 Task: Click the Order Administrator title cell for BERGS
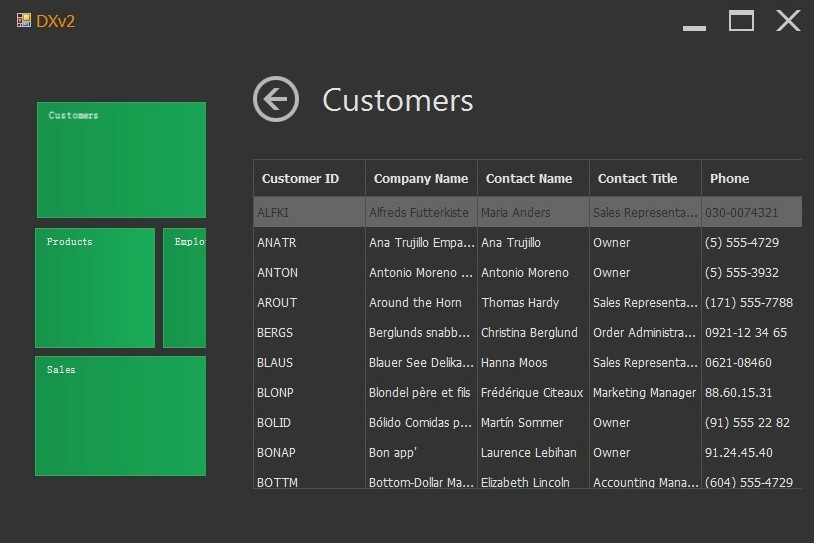(x=645, y=332)
